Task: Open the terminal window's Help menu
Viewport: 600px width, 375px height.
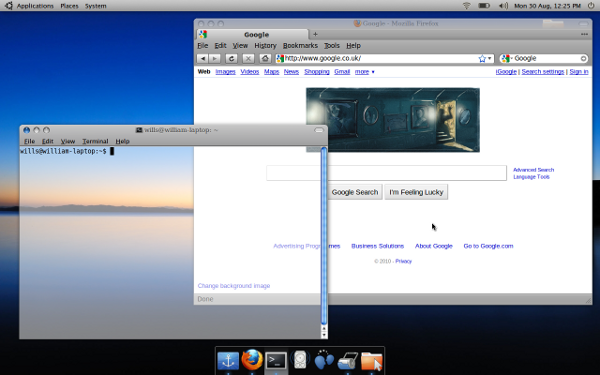Action: (x=122, y=141)
